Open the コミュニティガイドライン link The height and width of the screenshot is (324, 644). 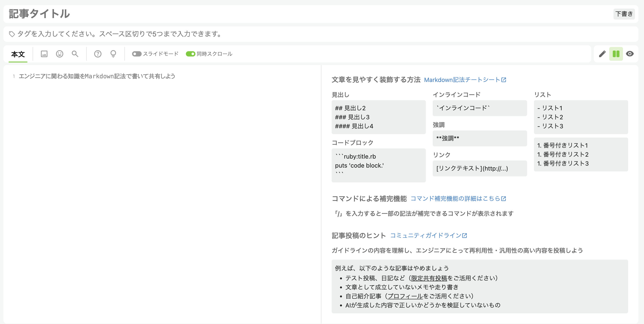428,235
